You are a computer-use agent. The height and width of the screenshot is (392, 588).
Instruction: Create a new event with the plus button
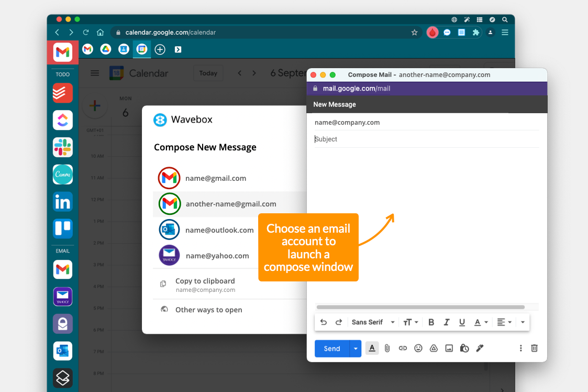click(95, 106)
